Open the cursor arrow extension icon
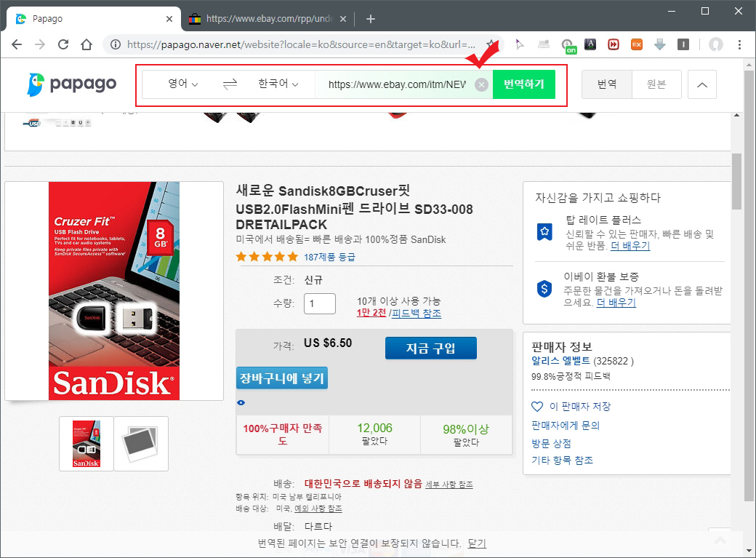Image resolution: width=756 pixels, height=558 pixels. point(519,44)
